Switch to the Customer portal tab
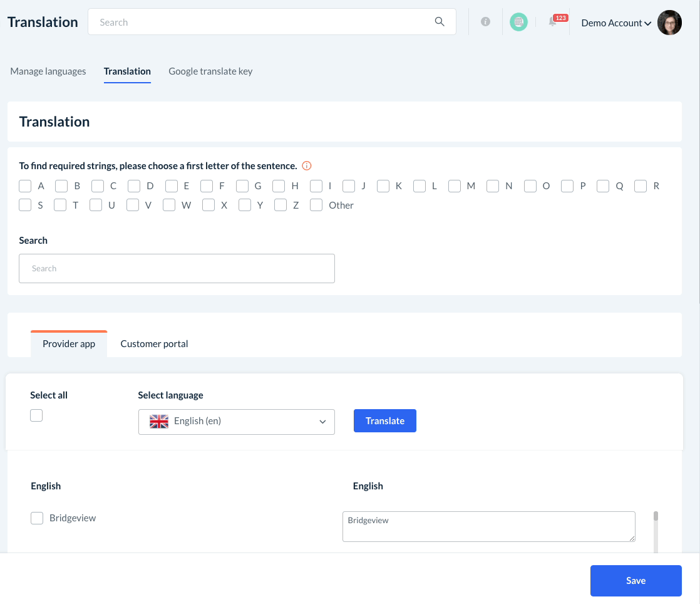700x604 pixels. (x=154, y=344)
